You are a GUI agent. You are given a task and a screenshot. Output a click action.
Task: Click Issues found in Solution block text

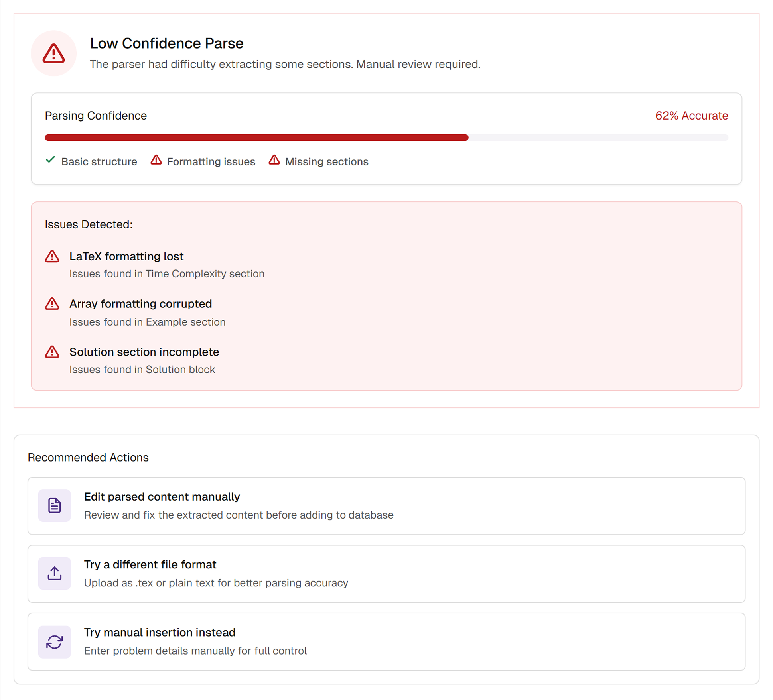[x=142, y=370]
